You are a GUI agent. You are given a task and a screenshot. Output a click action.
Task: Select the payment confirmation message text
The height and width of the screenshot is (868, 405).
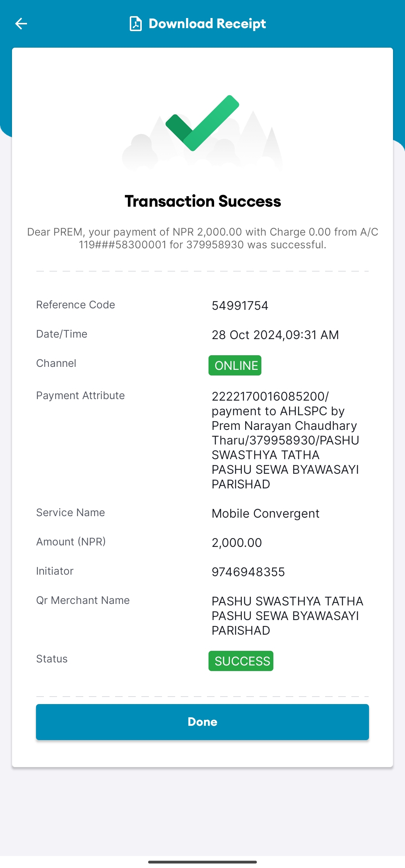(x=202, y=238)
